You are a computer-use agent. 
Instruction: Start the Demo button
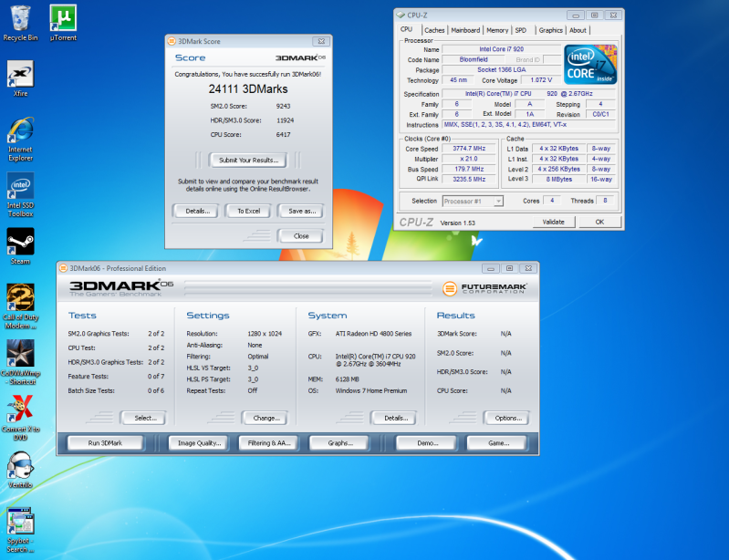[427, 443]
